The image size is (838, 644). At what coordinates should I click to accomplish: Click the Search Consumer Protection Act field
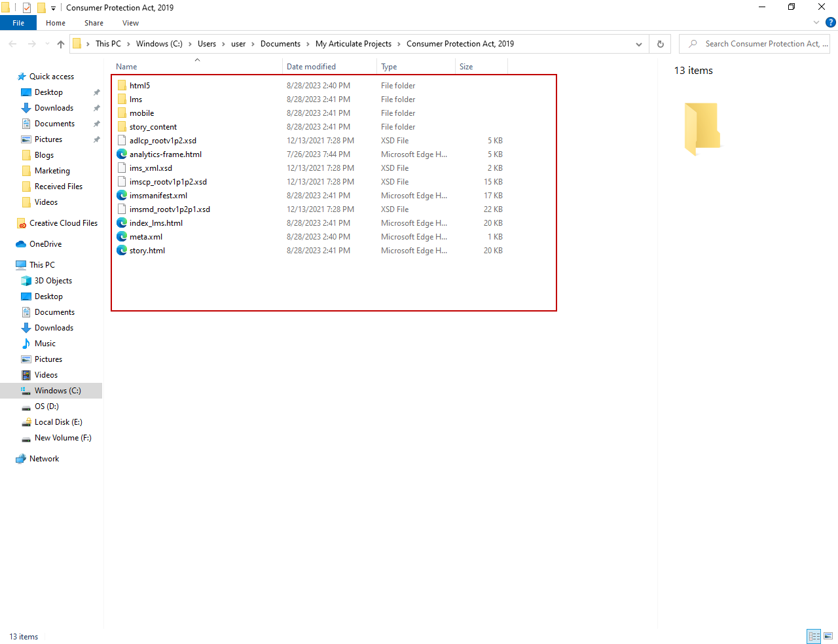[754, 44]
